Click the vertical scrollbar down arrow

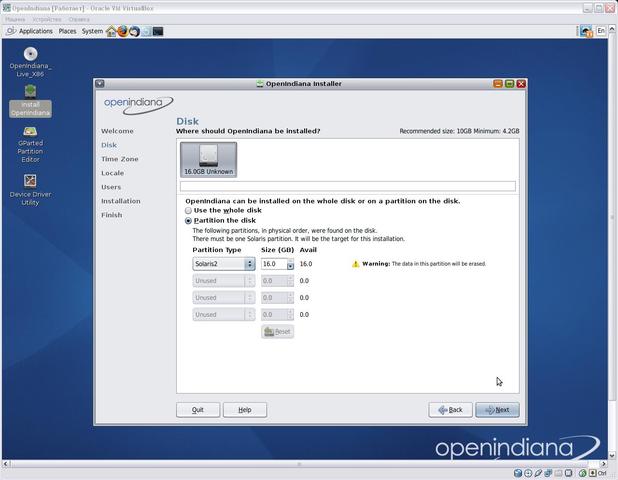coord(612,456)
